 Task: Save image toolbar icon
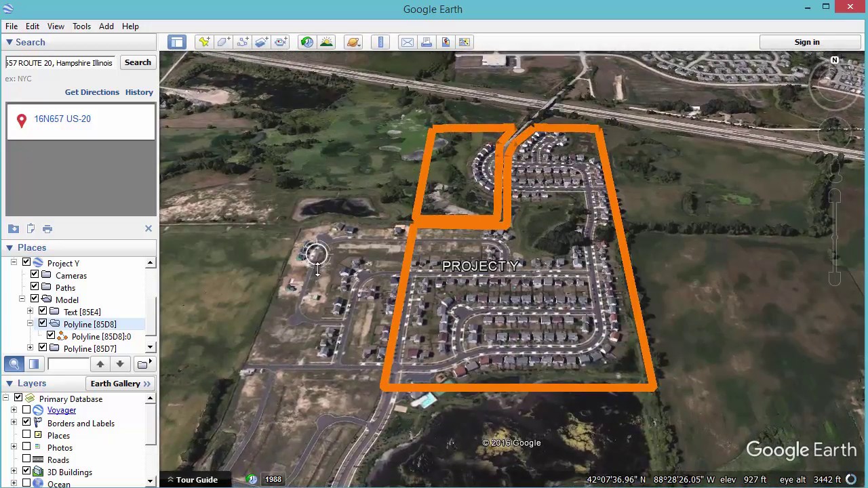pos(445,42)
